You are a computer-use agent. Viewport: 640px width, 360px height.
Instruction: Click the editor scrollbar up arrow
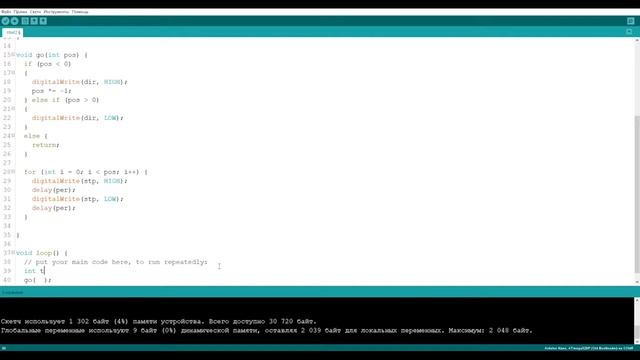pos(637,41)
